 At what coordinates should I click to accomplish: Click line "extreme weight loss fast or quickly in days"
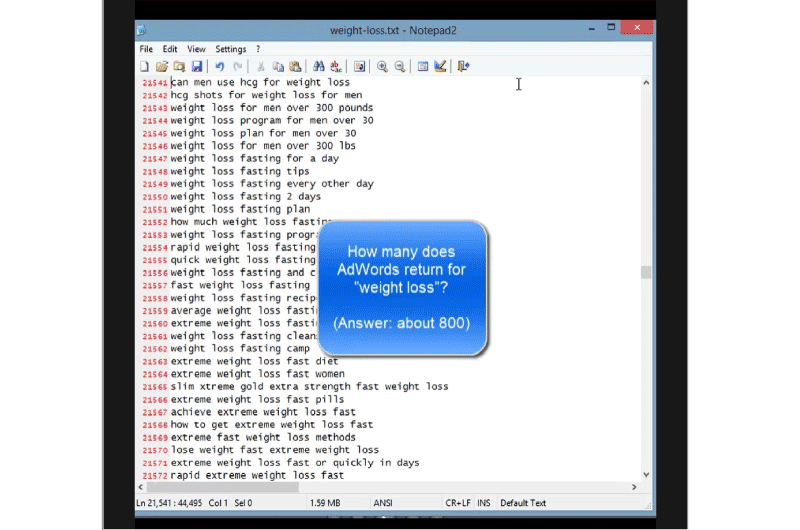[295, 463]
